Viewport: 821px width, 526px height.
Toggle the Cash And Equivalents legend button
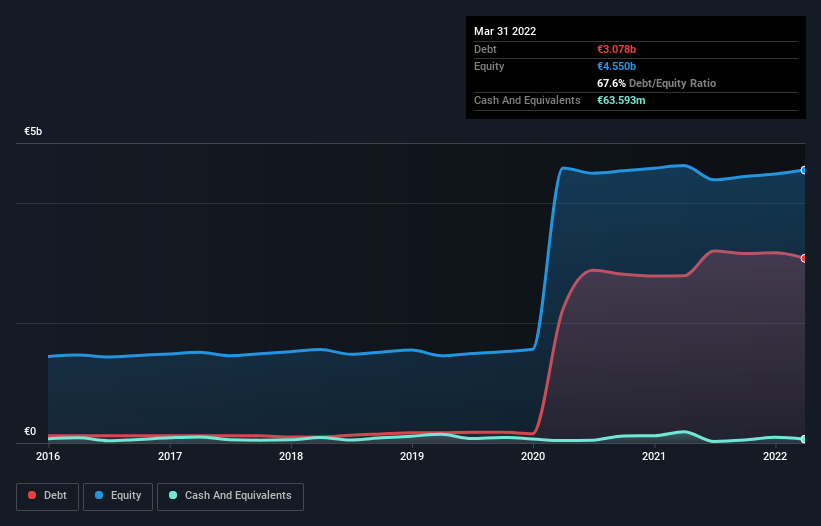pyautogui.click(x=230, y=496)
